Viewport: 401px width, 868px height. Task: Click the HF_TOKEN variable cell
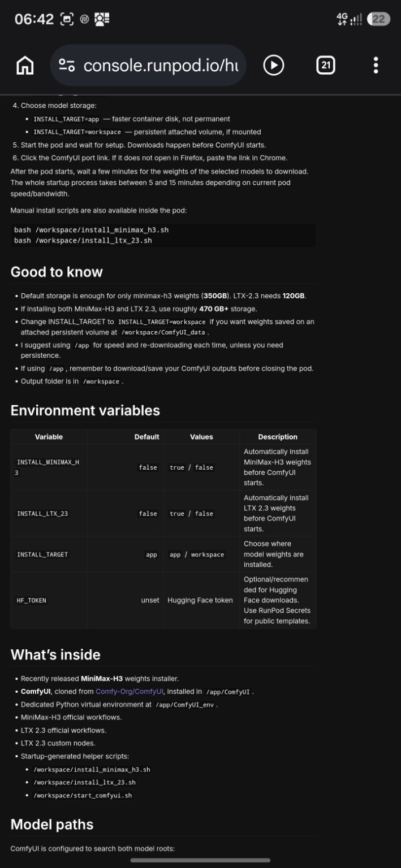(x=49, y=600)
